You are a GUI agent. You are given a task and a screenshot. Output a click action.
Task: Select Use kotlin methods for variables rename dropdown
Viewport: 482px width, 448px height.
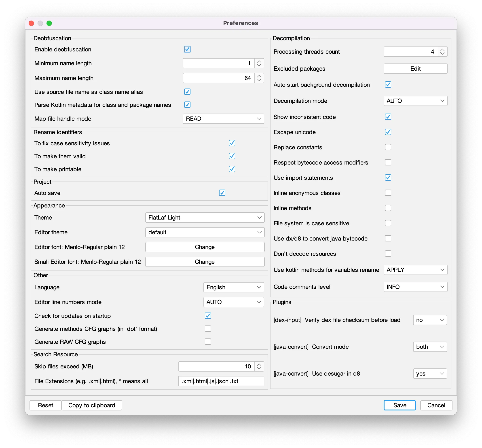pyautogui.click(x=415, y=269)
